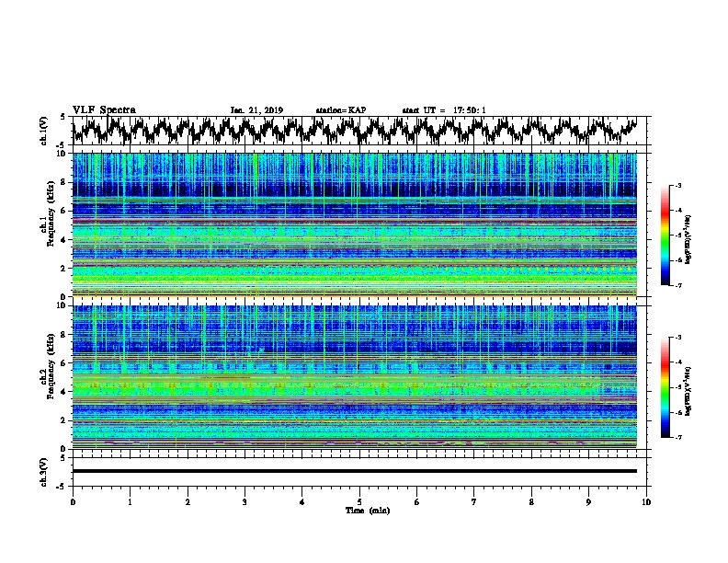Click the "-5" volt tick of ch.1(V) axis

pyautogui.click(x=62, y=145)
